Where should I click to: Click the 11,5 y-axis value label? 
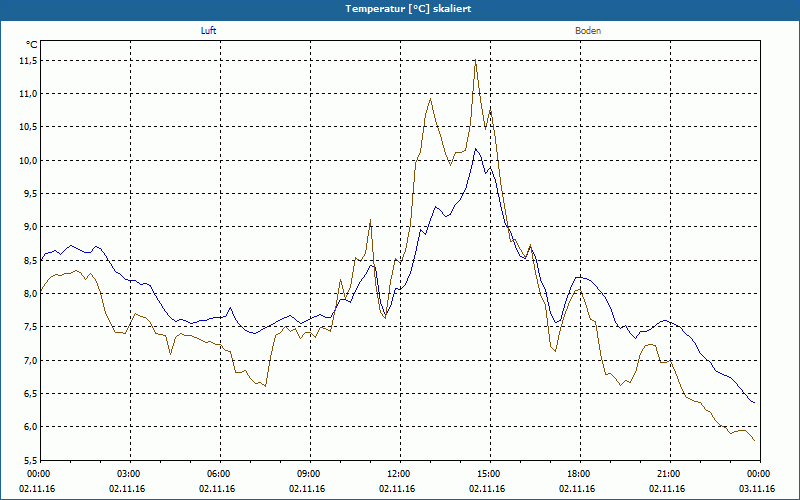click(28, 60)
